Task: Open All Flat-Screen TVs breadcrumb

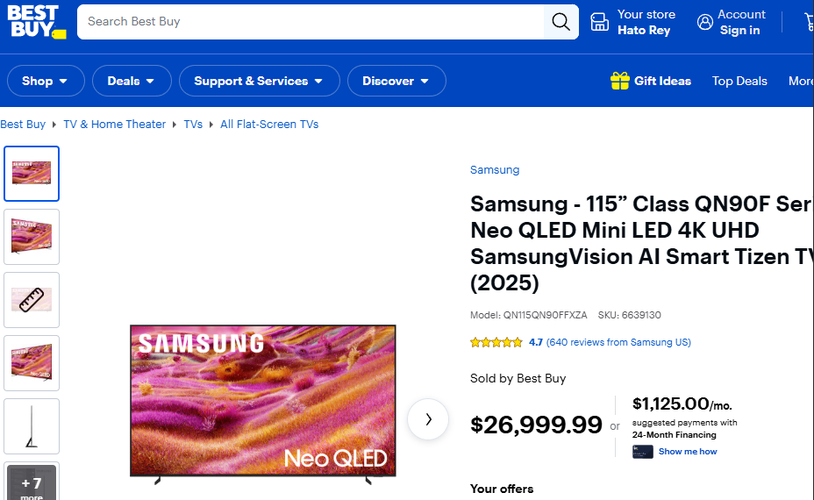Action: (x=269, y=124)
